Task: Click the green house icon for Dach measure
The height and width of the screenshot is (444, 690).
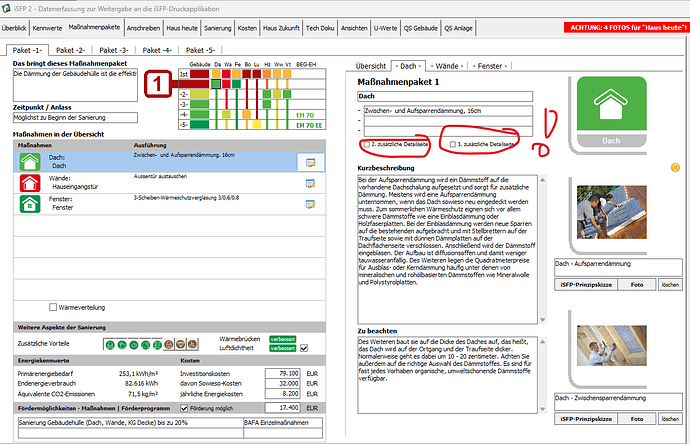Action: 28,162
